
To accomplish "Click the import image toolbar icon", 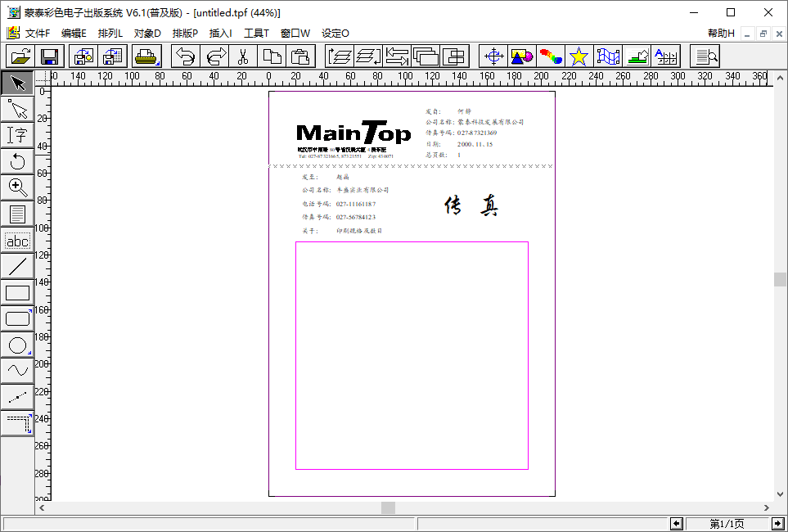I will click(83, 56).
